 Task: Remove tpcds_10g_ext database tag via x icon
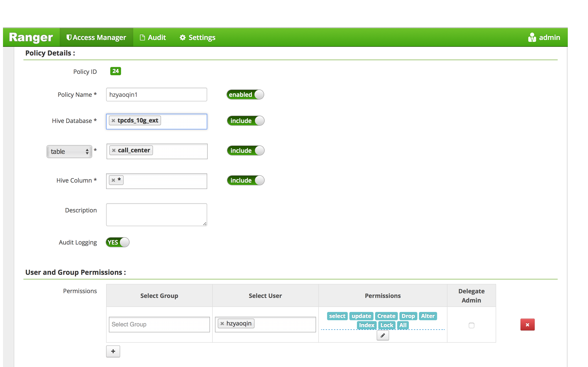pos(113,120)
